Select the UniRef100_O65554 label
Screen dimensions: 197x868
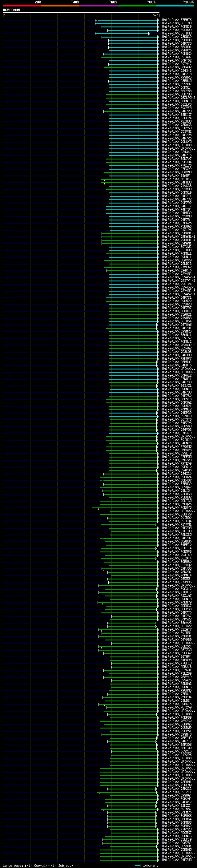[177, 579]
